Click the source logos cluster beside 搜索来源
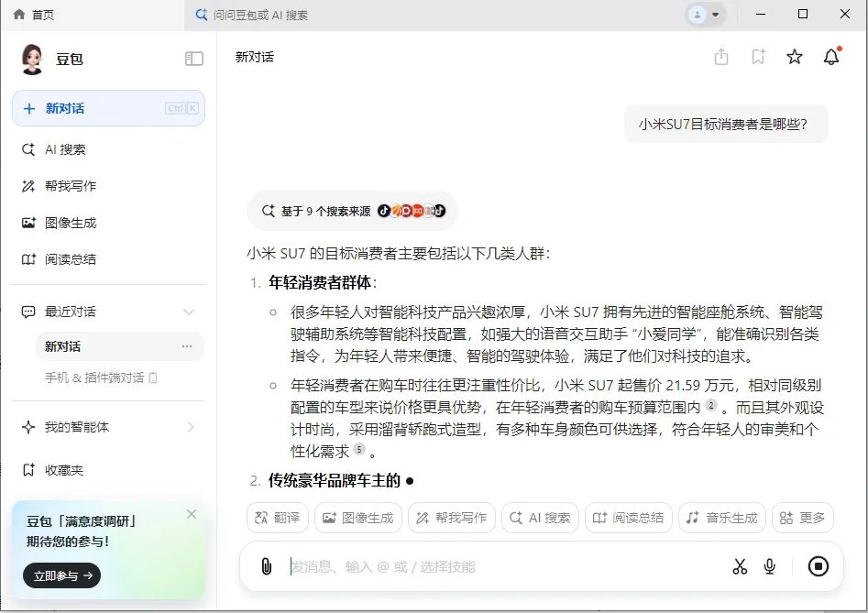Image resolution: width=868 pixels, height=613 pixels. click(412, 211)
